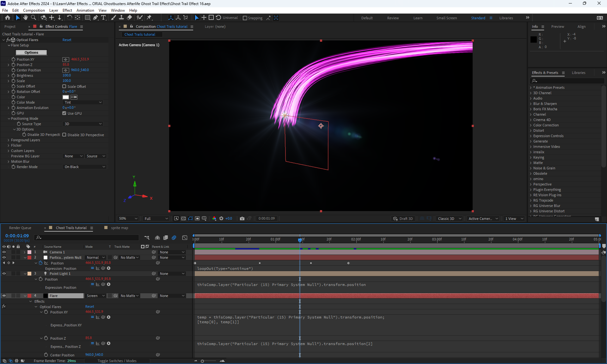Select the Pen tool
The height and width of the screenshot is (364, 607).
click(95, 18)
